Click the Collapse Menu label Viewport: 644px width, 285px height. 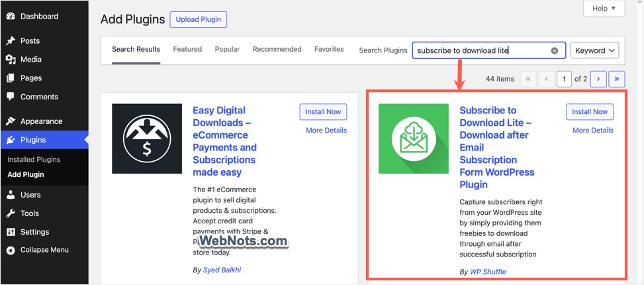(x=44, y=250)
